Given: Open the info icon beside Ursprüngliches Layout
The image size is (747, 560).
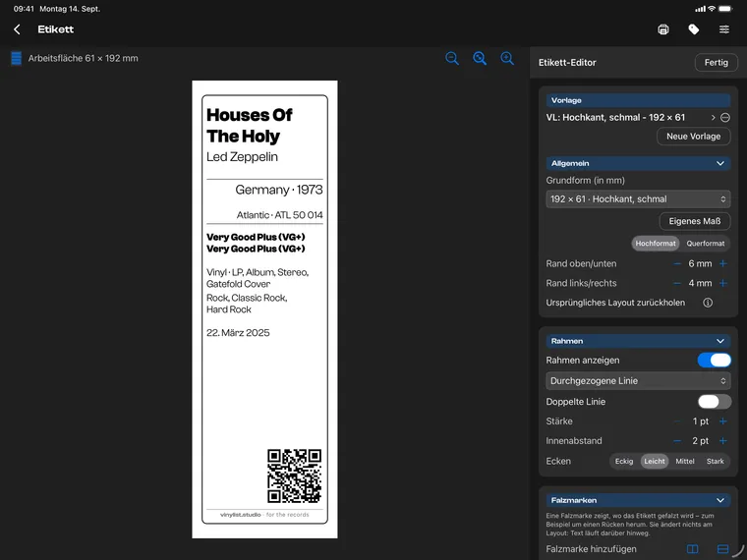Looking at the screenshot, I should [x=708, y=303].
